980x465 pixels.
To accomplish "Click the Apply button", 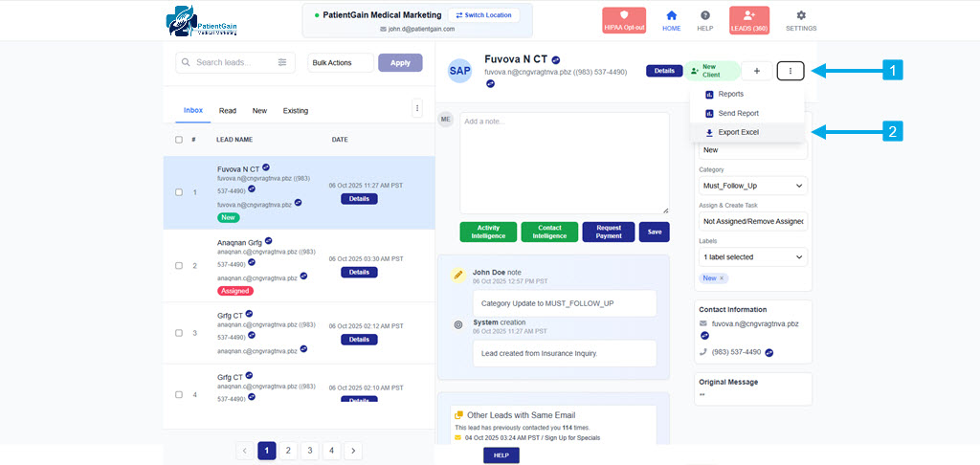I will pos(400,62).
